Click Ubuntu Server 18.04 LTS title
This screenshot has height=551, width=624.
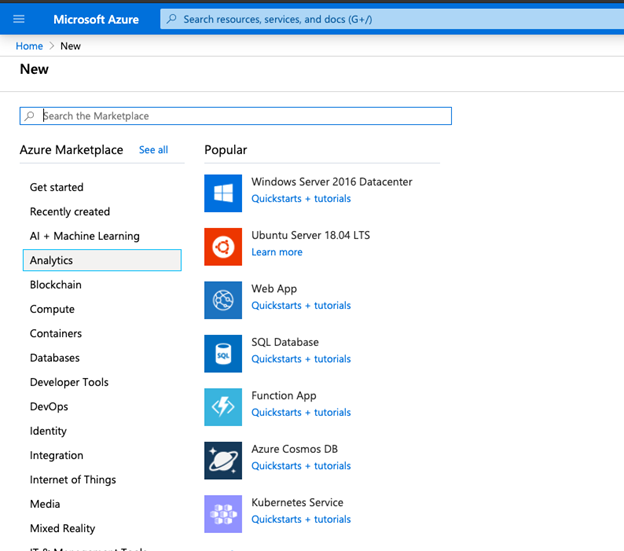coord(310,235)
